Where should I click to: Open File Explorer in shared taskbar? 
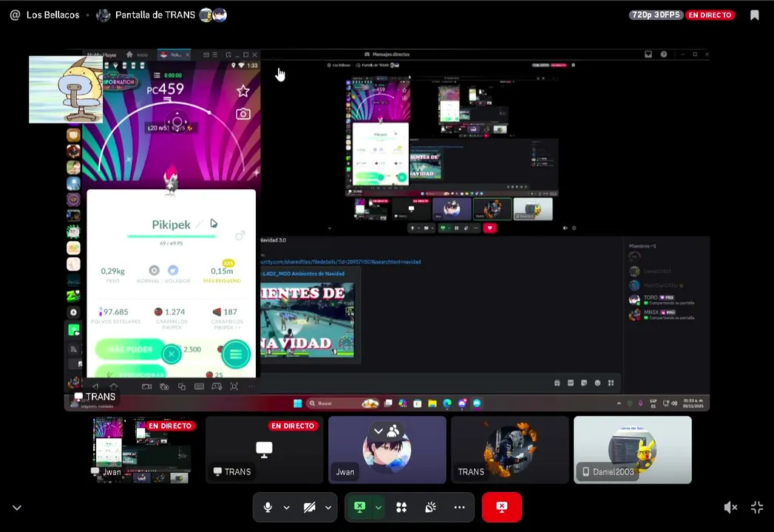432,403
